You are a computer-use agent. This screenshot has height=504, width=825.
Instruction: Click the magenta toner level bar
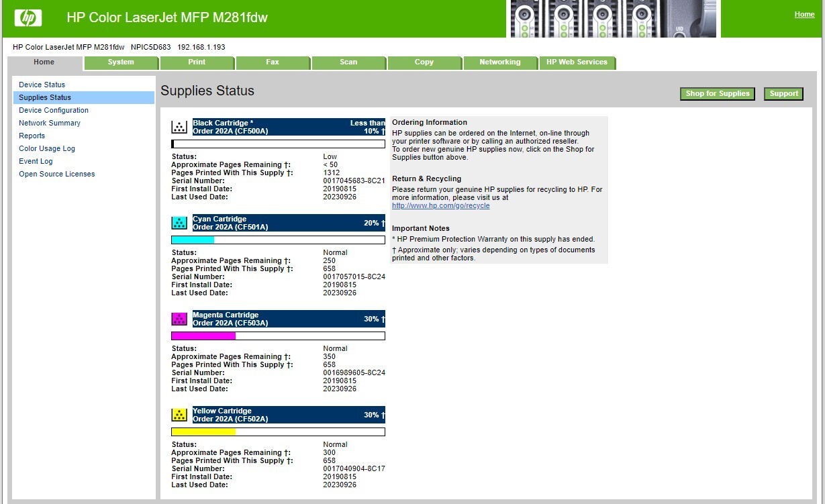pos(279,336)
